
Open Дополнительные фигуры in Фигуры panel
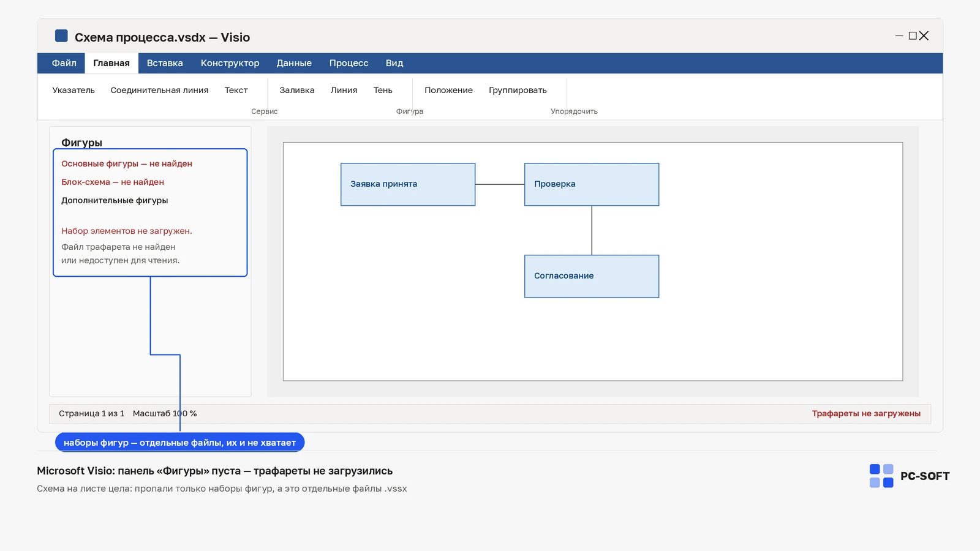(x=115, y=200)
